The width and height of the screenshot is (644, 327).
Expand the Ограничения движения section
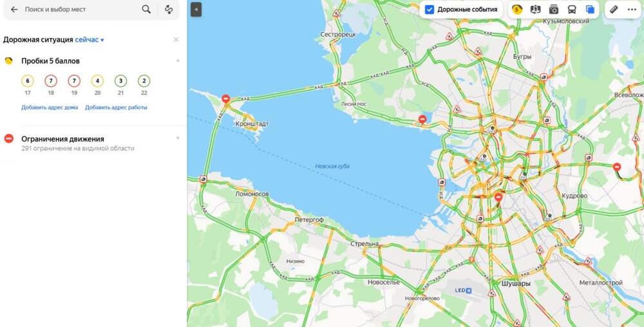pos(178,138)
